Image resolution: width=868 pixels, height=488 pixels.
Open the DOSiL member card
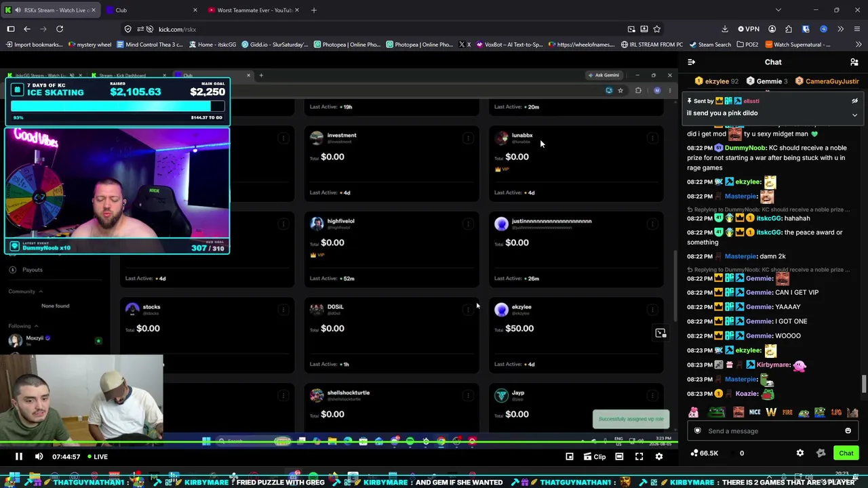coord(392,336)
